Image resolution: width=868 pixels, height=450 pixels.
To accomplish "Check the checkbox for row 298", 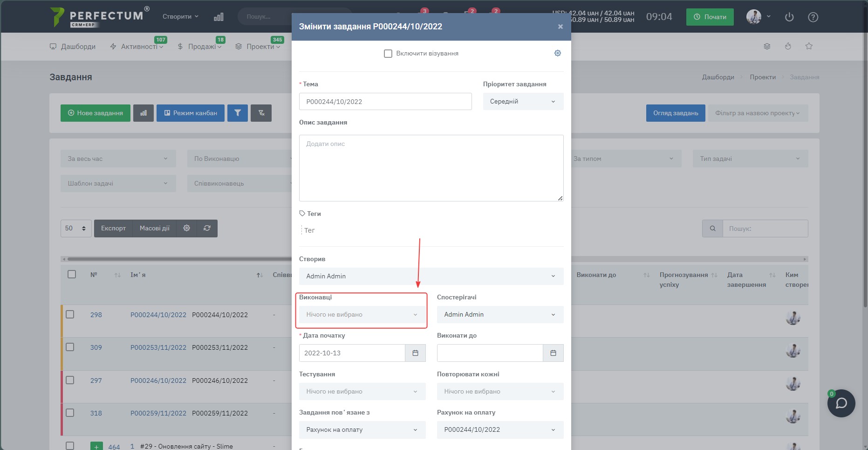I will tap(70, 314).
